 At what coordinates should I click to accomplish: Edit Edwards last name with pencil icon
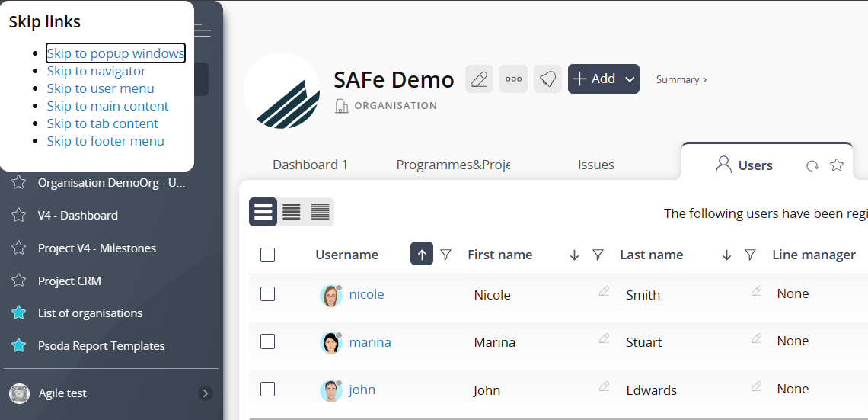[x=757, y=386]
